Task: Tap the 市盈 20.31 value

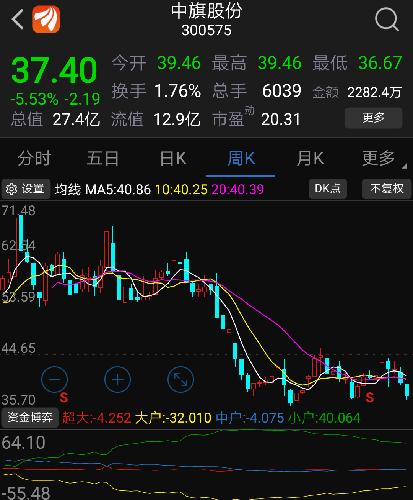Action: click(281, 119)
